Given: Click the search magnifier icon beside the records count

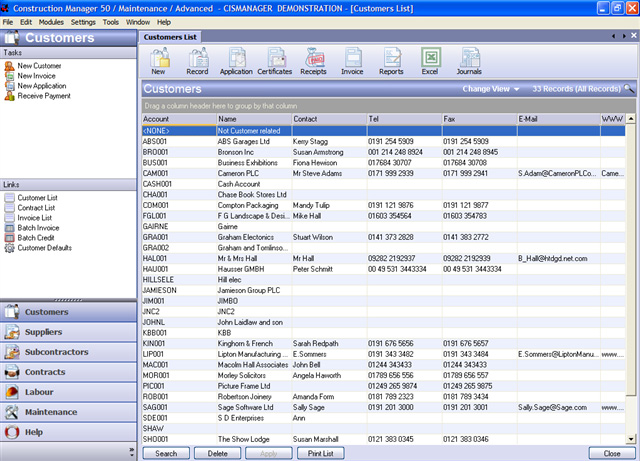Looking at the screenshot, I should tap(629, 88).
